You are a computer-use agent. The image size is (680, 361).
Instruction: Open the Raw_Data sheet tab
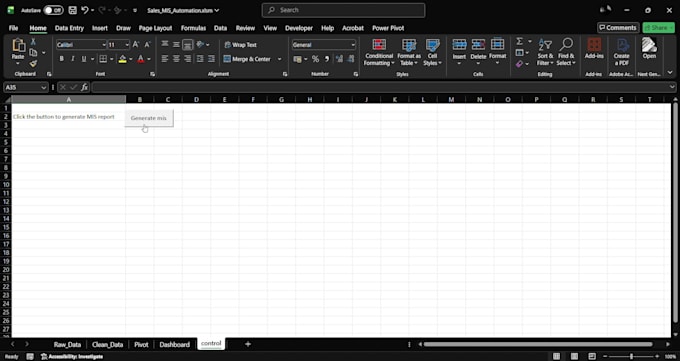67,345
